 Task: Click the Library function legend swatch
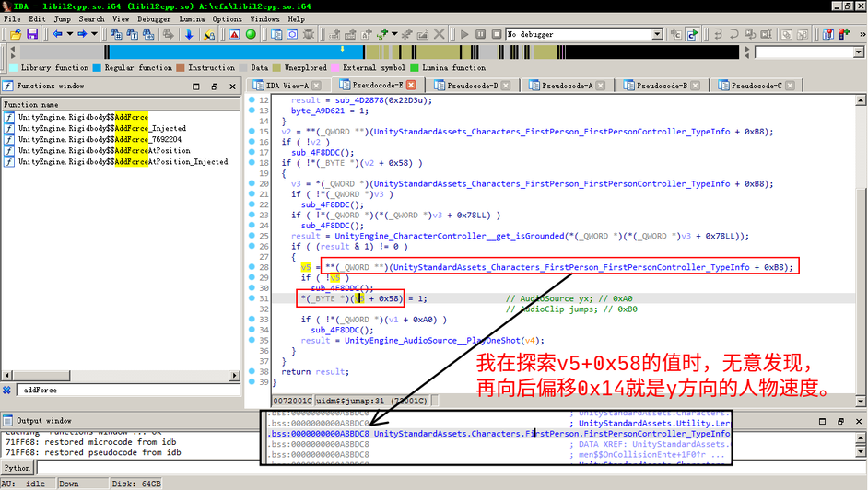(x=13, y=68)
